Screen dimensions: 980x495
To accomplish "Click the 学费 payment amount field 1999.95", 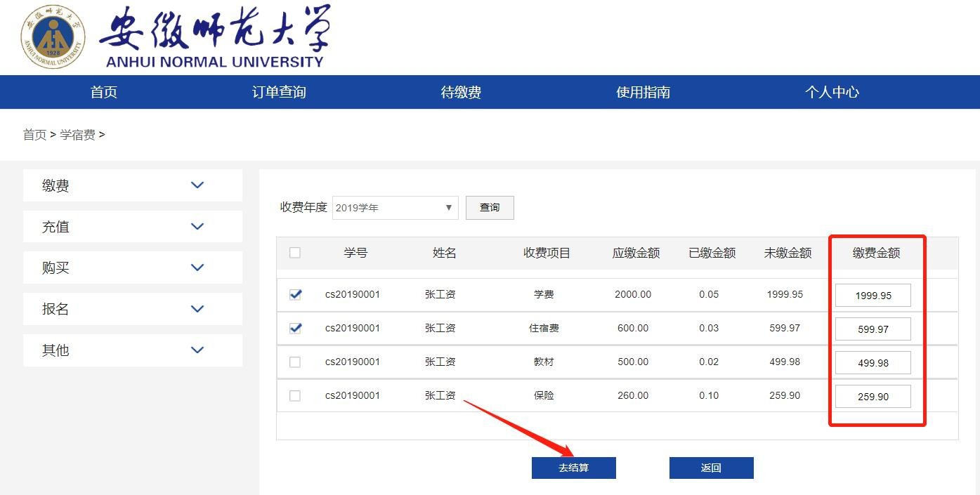I will point(873,296).
